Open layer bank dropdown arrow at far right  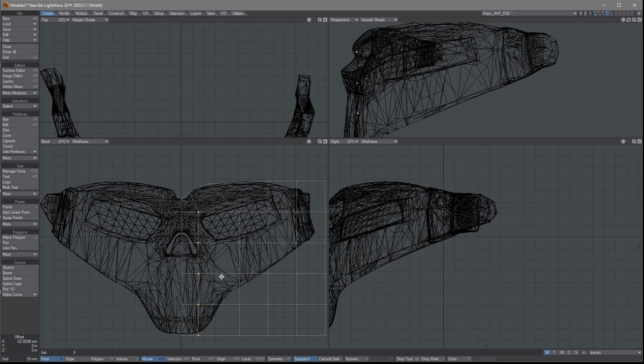tap(639, 13)
